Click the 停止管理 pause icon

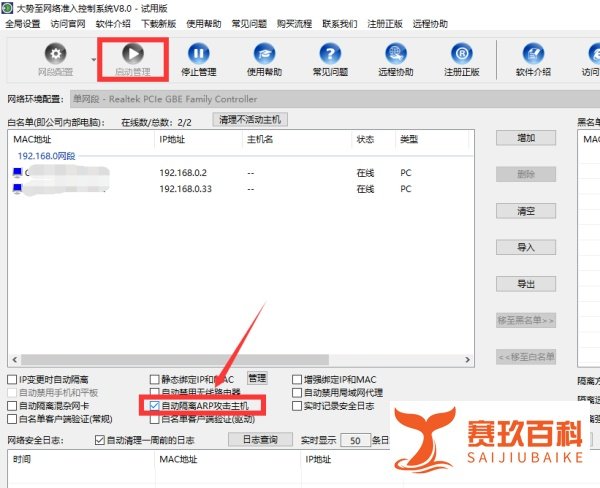199,54
